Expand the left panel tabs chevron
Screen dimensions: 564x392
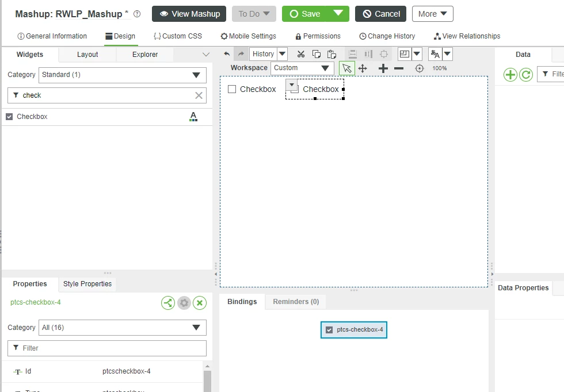tap(206, 55)
